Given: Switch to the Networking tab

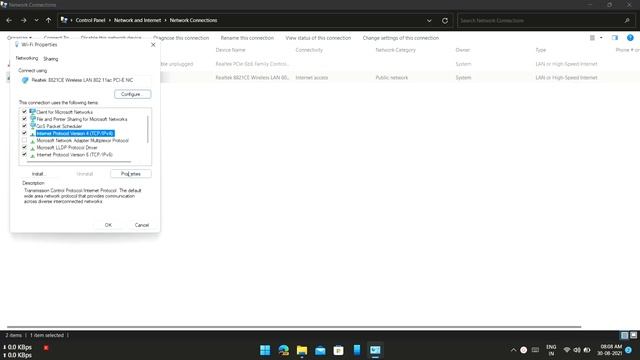Looking at the screenshot, I should [x=27, y=58].
